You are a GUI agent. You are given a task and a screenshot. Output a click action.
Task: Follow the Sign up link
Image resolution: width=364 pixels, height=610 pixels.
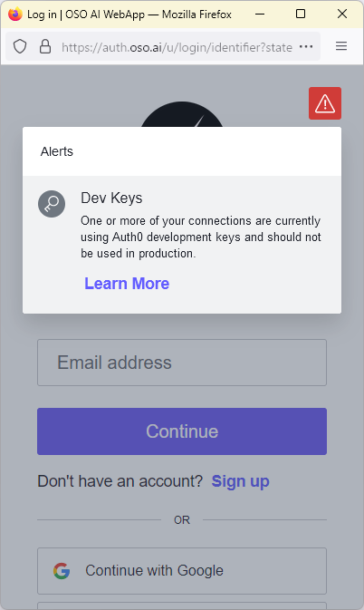click(x=241, y=481)
